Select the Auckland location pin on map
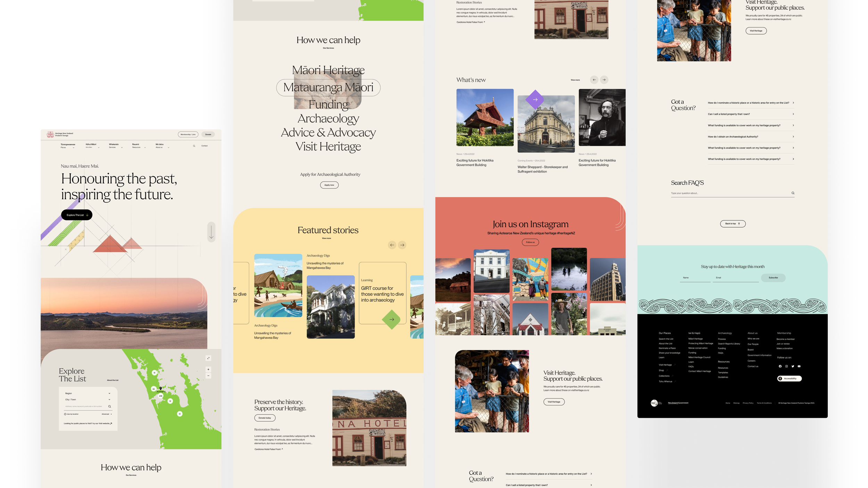The height and width of the screenshot is (488, 868). coord(160,388)
